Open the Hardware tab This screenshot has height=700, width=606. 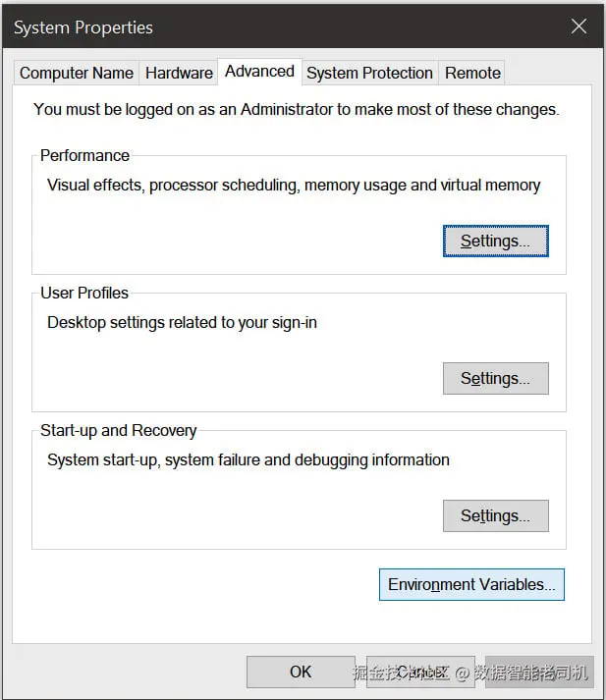(x=179, y=73)
